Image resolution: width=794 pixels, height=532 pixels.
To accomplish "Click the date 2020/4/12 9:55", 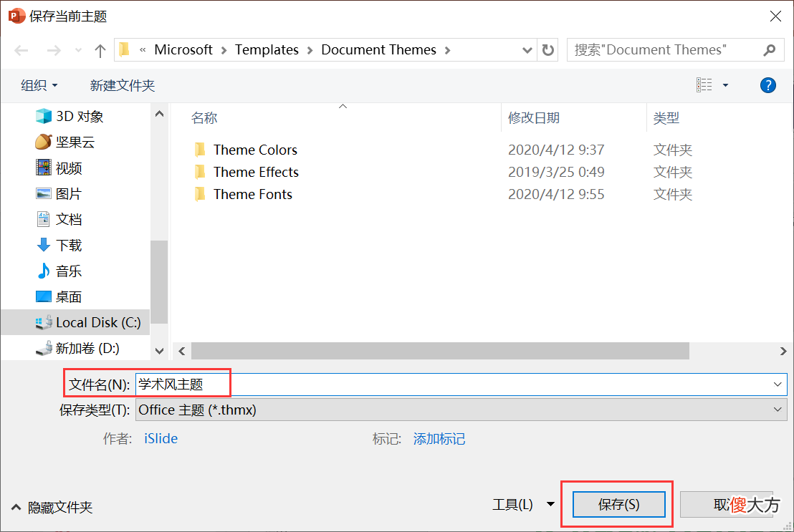I will [x=556, y=194].
